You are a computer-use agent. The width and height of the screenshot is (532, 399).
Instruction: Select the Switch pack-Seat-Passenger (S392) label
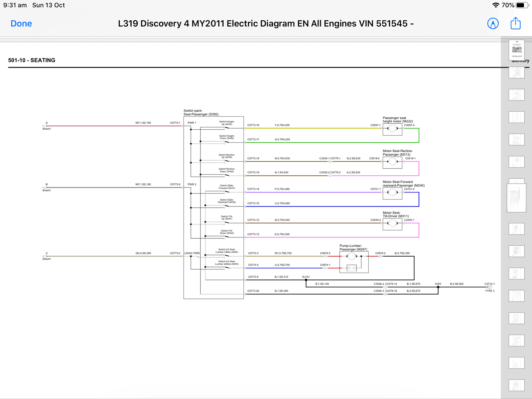coord(201,112)
